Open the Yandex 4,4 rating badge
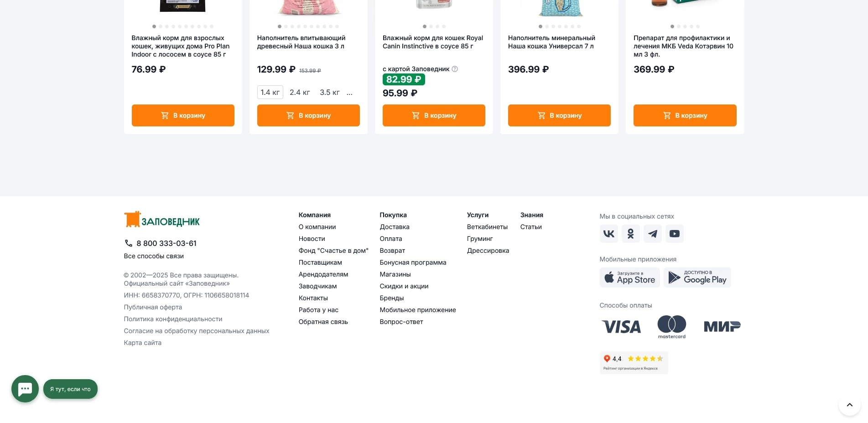The image size is (868, 423). tap(634, 362)
